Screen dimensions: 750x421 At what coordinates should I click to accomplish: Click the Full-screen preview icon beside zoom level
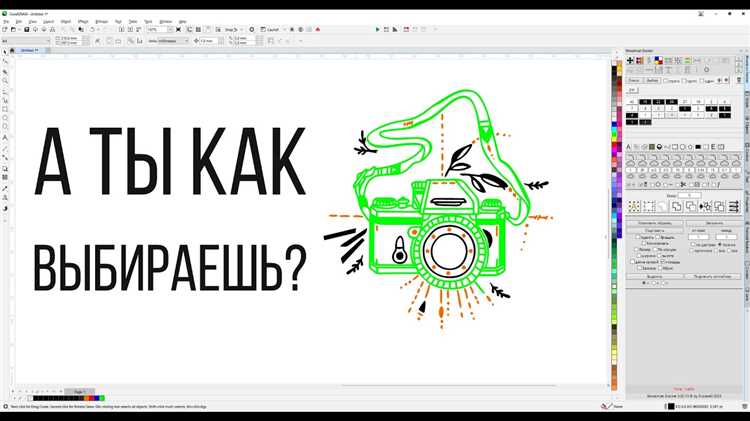[x=178, y=29]
